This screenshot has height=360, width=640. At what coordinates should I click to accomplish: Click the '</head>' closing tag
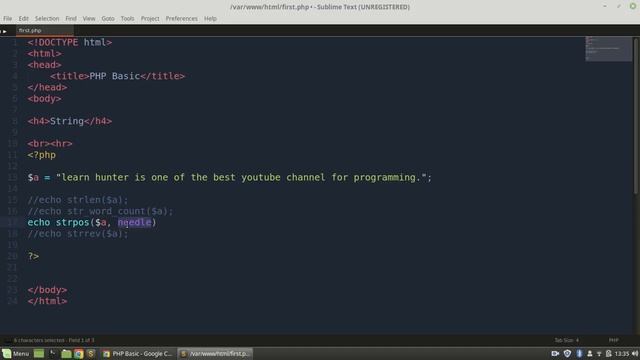coord(47,87)
